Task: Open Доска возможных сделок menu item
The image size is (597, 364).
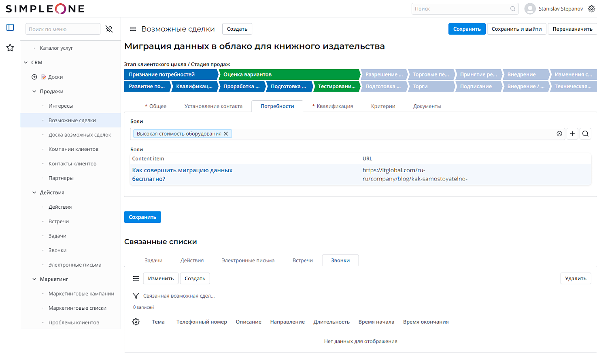Action: [79, 135]
